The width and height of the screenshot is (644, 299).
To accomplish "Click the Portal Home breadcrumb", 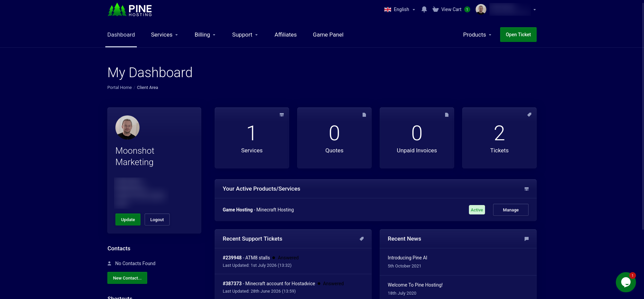I will pyautogui.click(x=119, y=88).
